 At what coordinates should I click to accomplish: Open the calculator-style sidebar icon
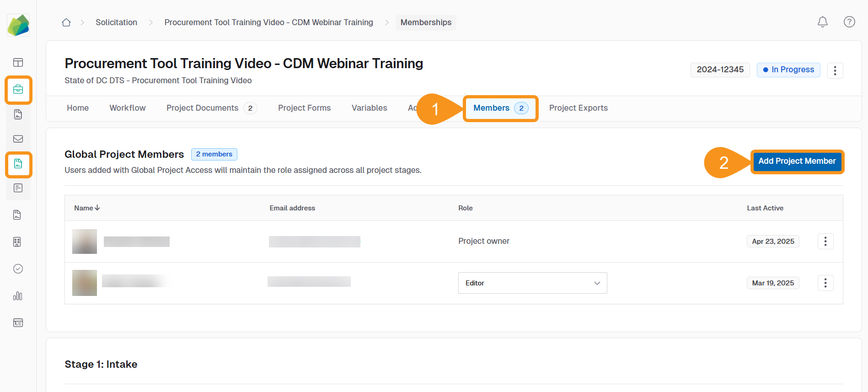17,242
